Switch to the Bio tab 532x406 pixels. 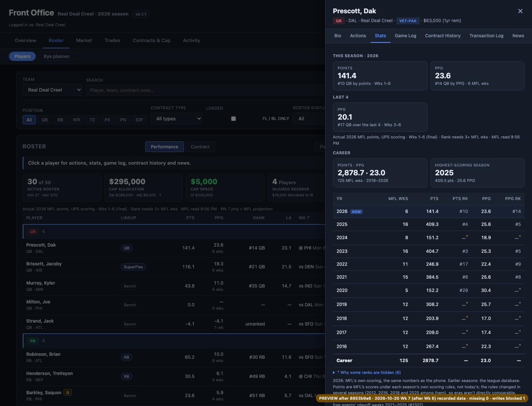pyautogui.click(x=338, y=36)
